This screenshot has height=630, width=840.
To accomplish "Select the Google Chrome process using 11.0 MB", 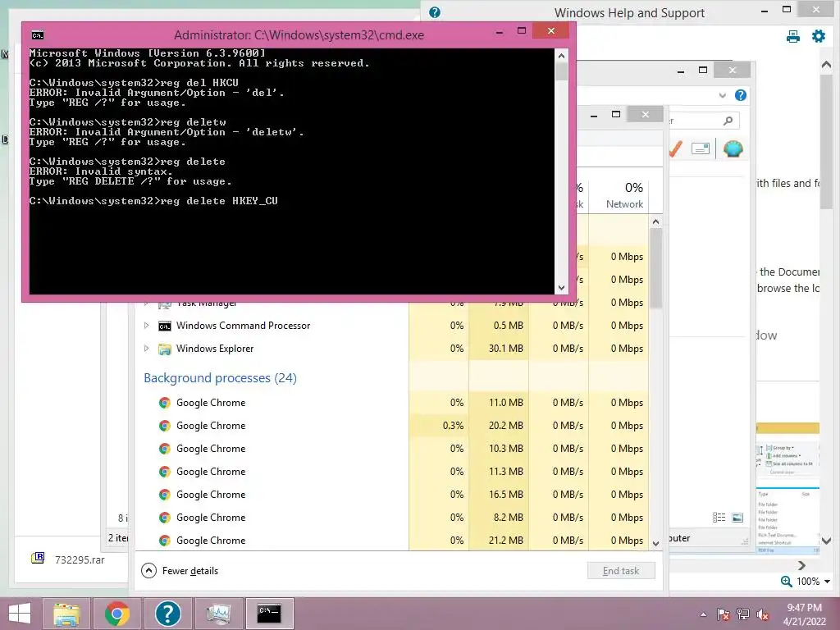I will pyautogui.click(x=392, y=402).
